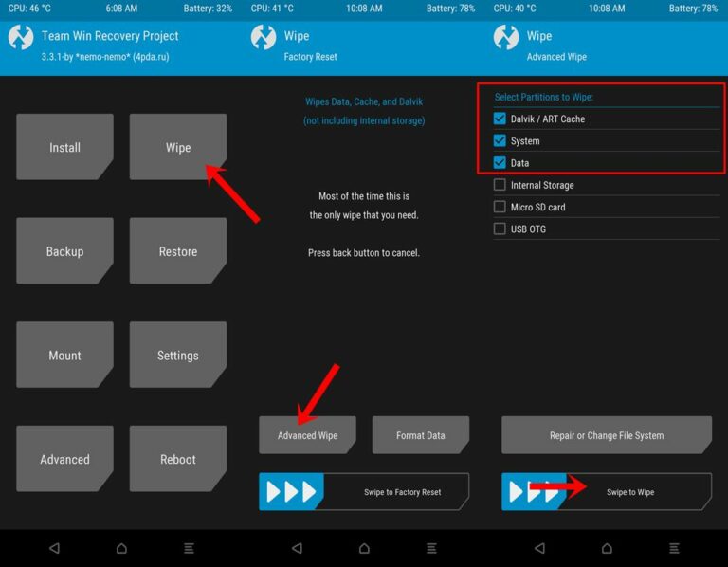Tap the Format Data button

point(421,435)
